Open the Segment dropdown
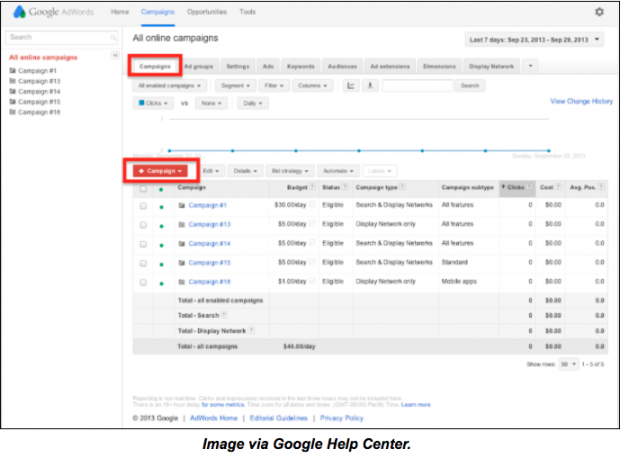 (235, 85)
